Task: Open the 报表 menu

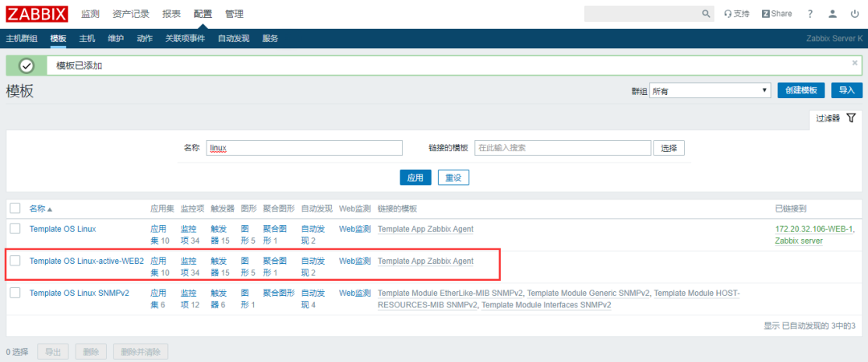Action: 172,14
